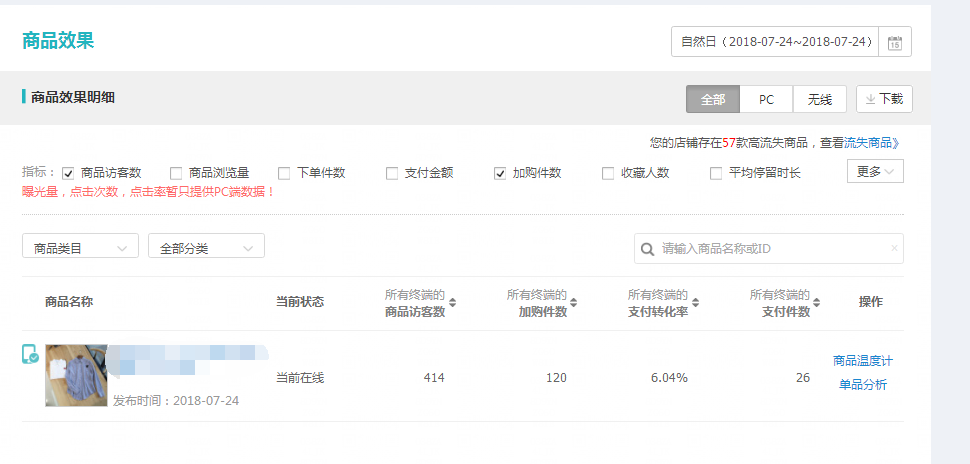Switch to the PC tab
This screenshot has width=970, height=464.
(x=766, y=99)
